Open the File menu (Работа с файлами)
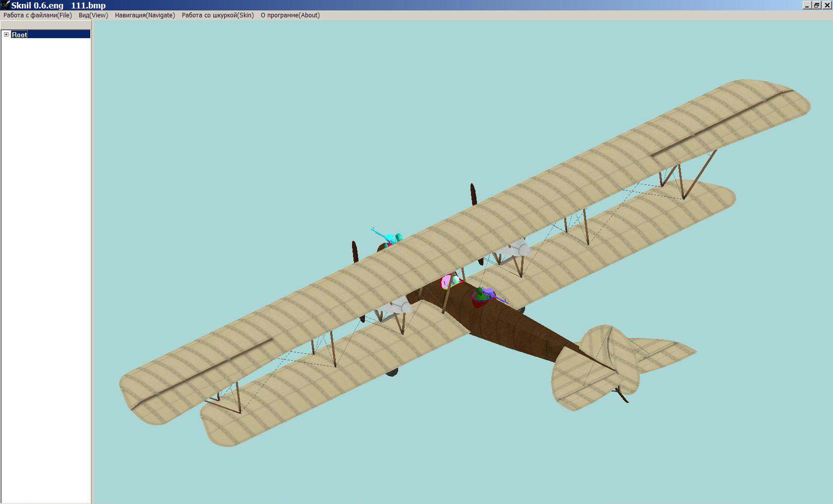The width and height of the screenshot is (833, 504). (x=38, y=15)
